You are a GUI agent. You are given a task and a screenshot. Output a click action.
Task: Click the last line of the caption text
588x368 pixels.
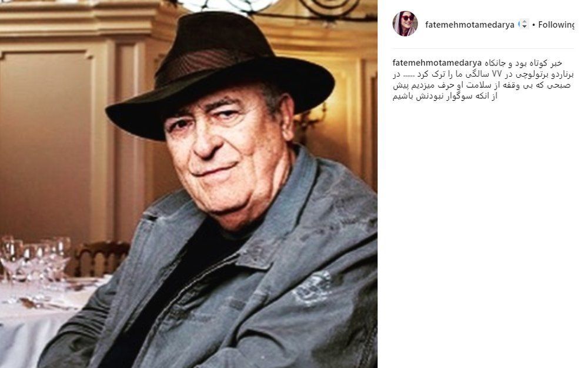[x=445, y=97]
